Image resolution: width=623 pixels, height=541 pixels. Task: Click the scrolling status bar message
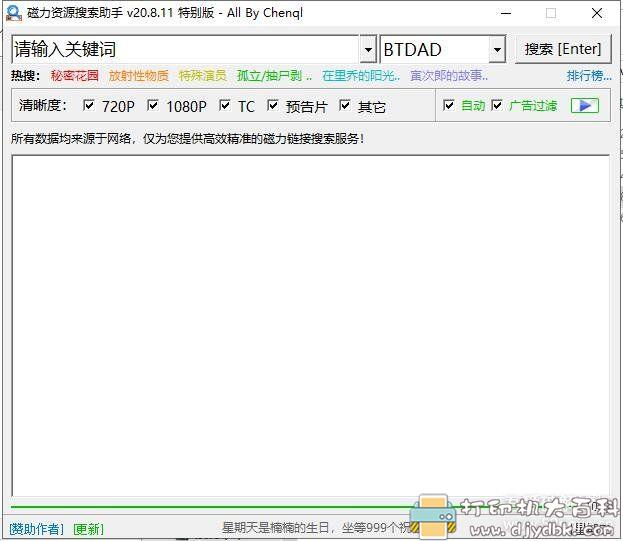(x=316, y=528)
